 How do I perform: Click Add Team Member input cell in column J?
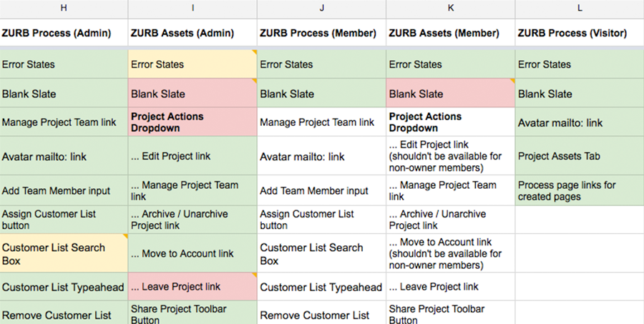pyautogui.click(x=321, y=190)
